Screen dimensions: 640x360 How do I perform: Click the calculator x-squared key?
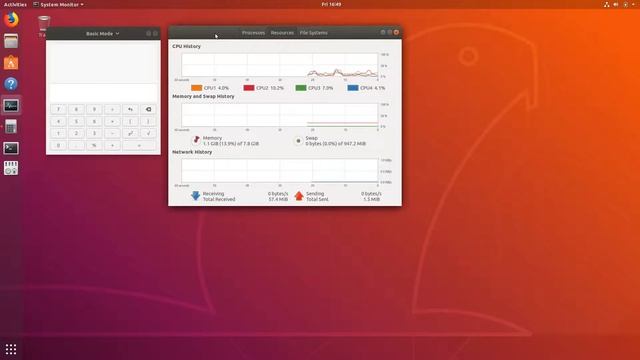[130, 133]
